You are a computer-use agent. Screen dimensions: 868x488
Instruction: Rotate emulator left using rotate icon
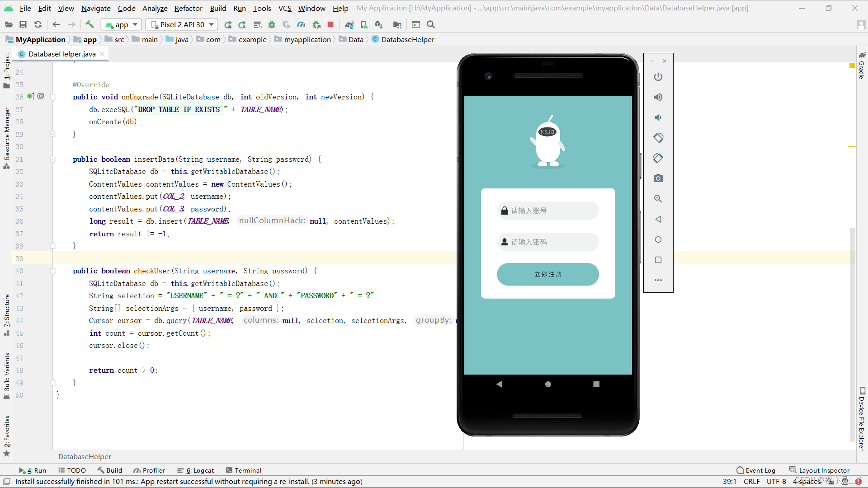click(x=658, y=138)
